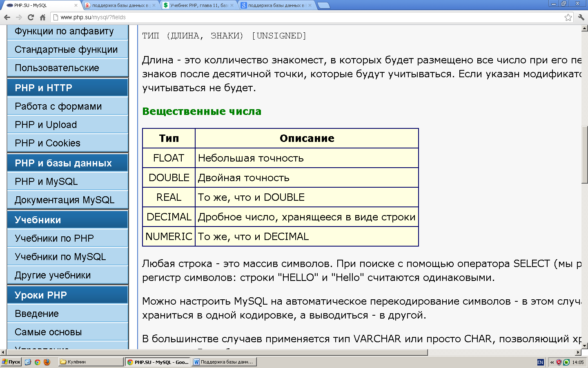Close the Google поддержка базы данных tab
This screenshot has width=588, height=368.
coord(310,5)
